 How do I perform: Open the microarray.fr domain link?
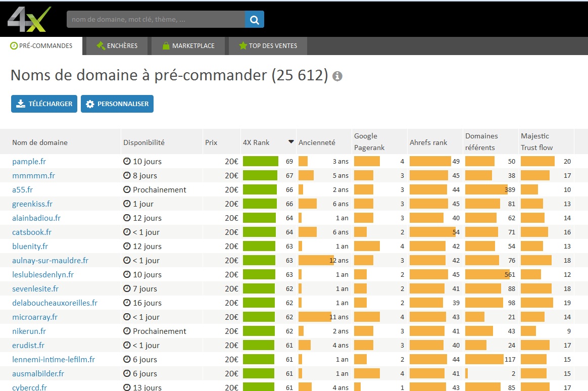(35, 317)
